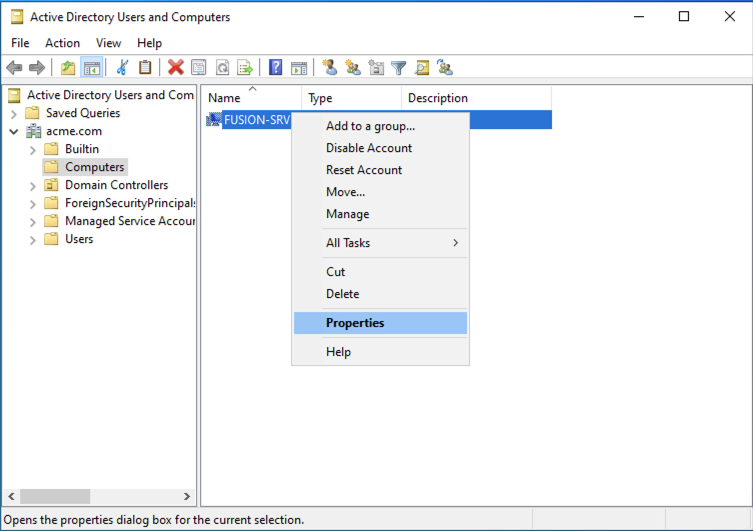The width and height of the screenshot is (753, 531).
Task: Expand the Managed Service Accounts node
Action: tap(33, 222)
